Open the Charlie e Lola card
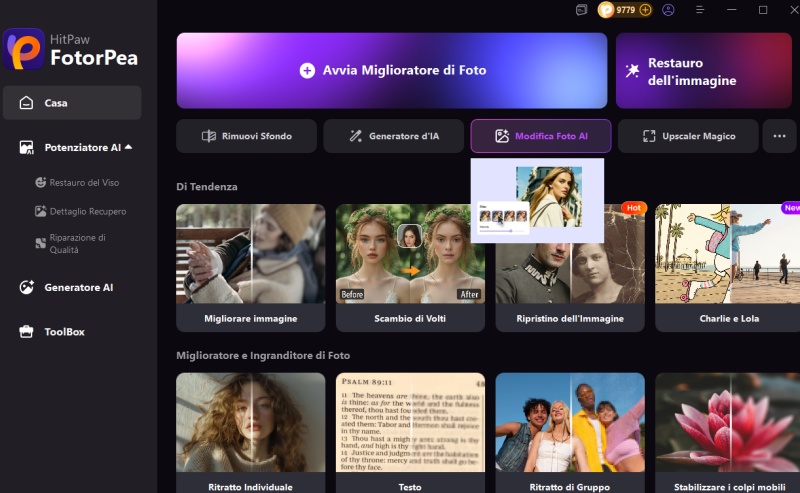 pyautogui.click(x=729, y=268)
